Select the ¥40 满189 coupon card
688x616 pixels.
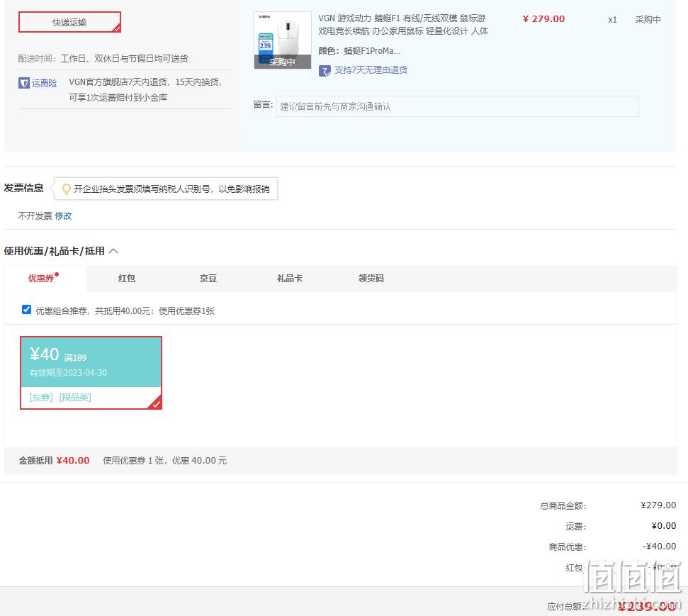91,373
